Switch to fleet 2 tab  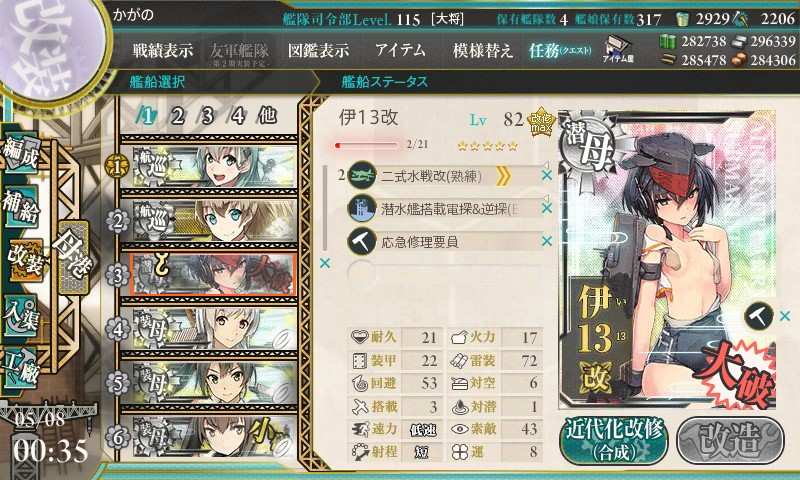coord(178,116)
